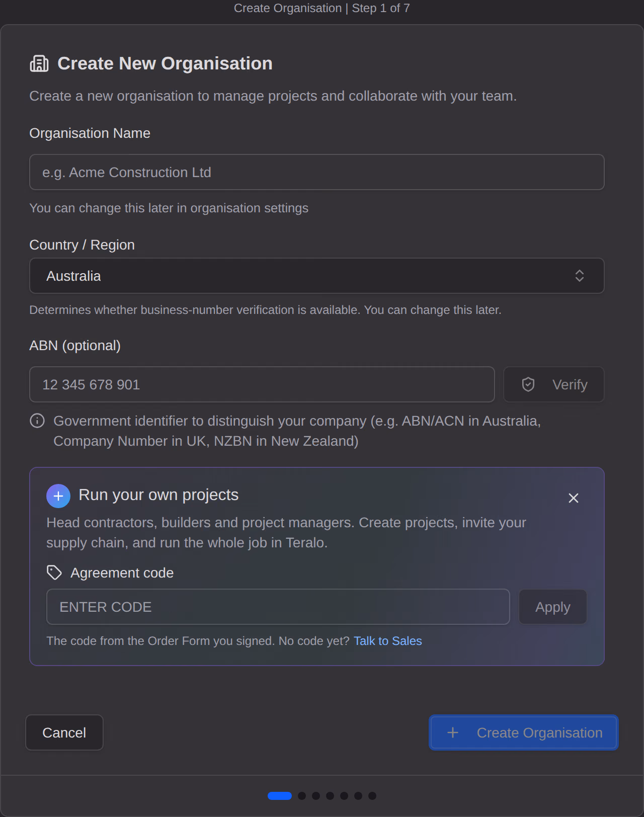The width and height of the screenshot is (644, 817).
Task: Click the Verify ABN button
Action: click(x=554, y=384)
